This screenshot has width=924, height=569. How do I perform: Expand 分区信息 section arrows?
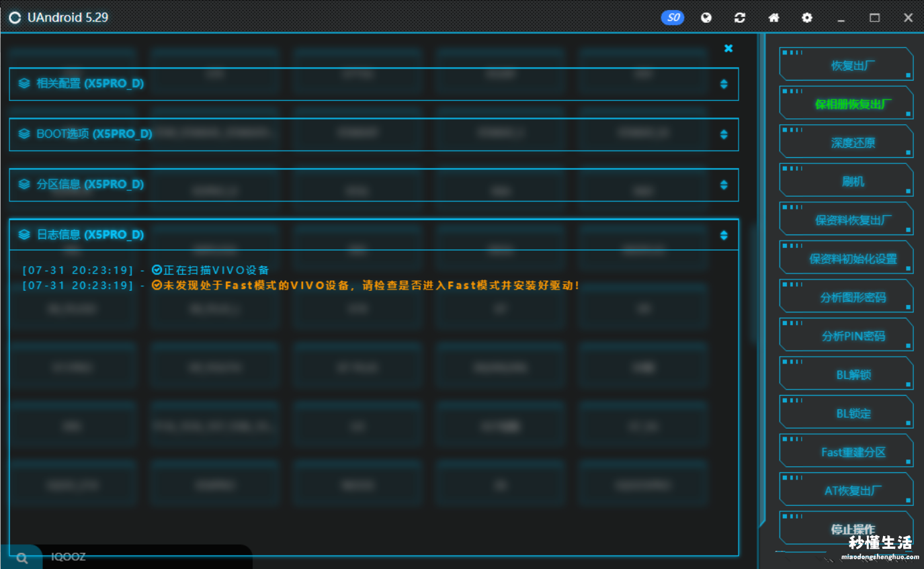pos(724,185)
